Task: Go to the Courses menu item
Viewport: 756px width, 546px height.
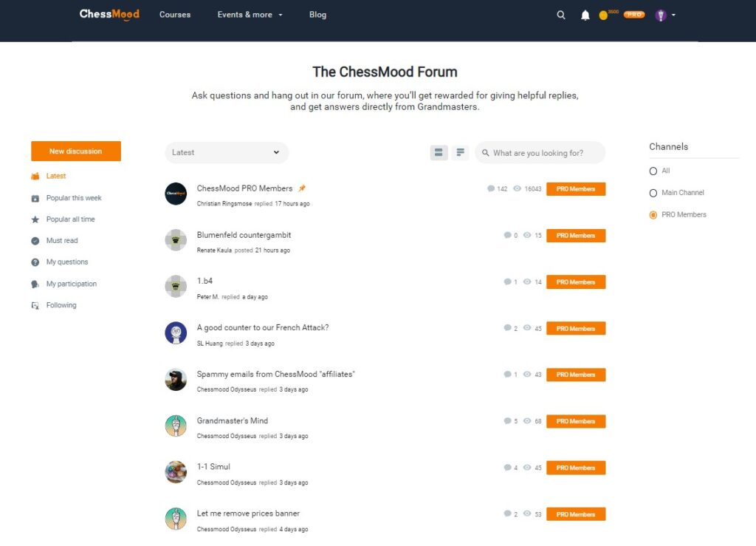Action: [x=175, y=15]
